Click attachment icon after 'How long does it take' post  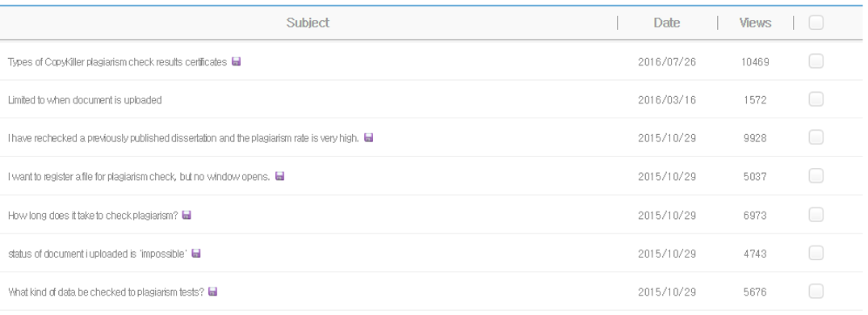(x=187, y=215)
